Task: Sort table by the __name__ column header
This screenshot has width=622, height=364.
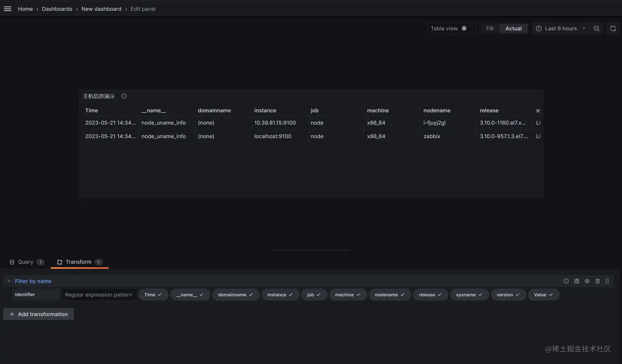Action: (x=154, y=111)
